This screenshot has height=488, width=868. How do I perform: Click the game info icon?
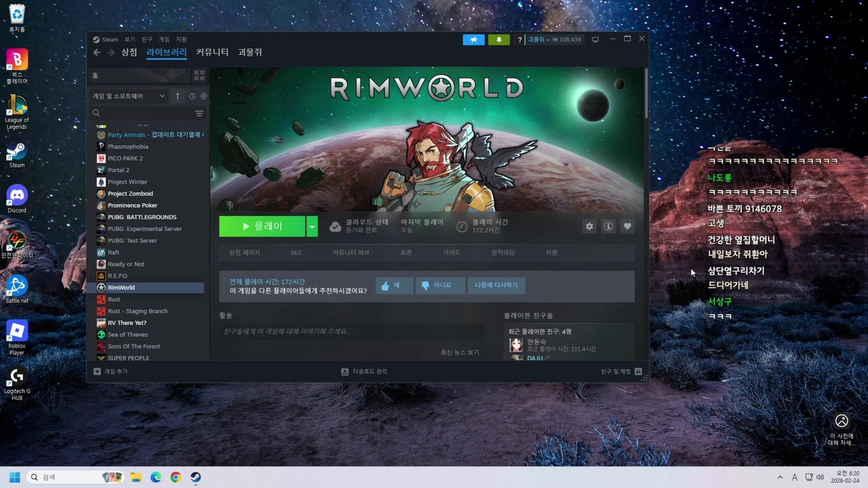click(x=608, y=226)
